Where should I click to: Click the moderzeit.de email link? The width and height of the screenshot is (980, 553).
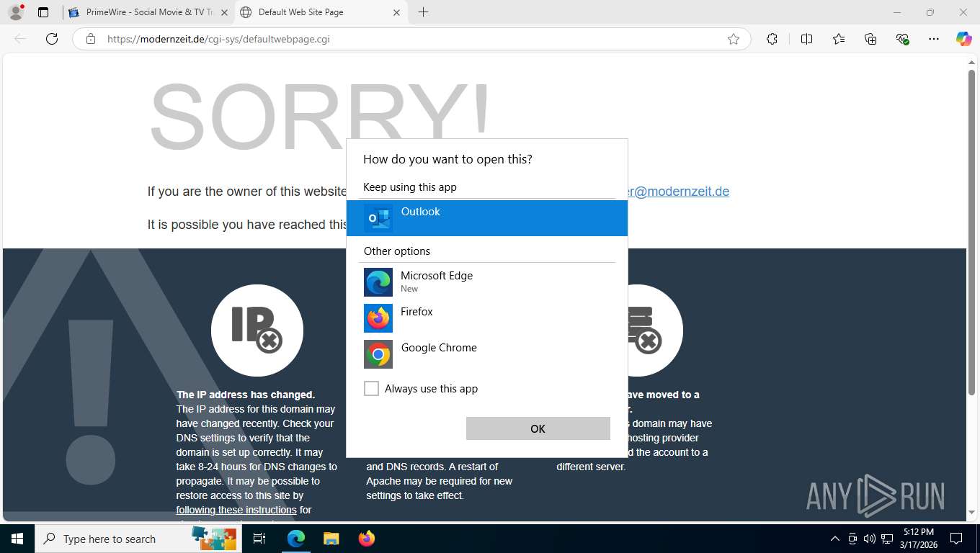point(678,192)
